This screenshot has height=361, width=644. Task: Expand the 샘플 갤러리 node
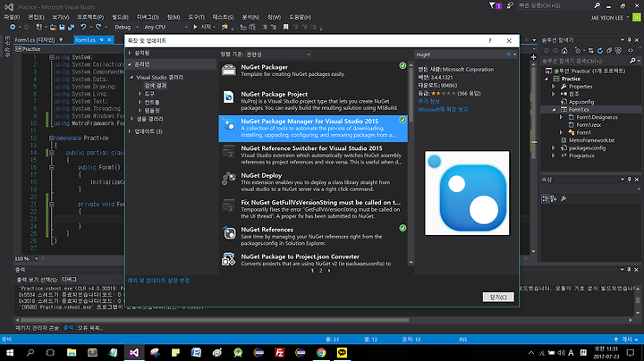(x=132, y=119)
